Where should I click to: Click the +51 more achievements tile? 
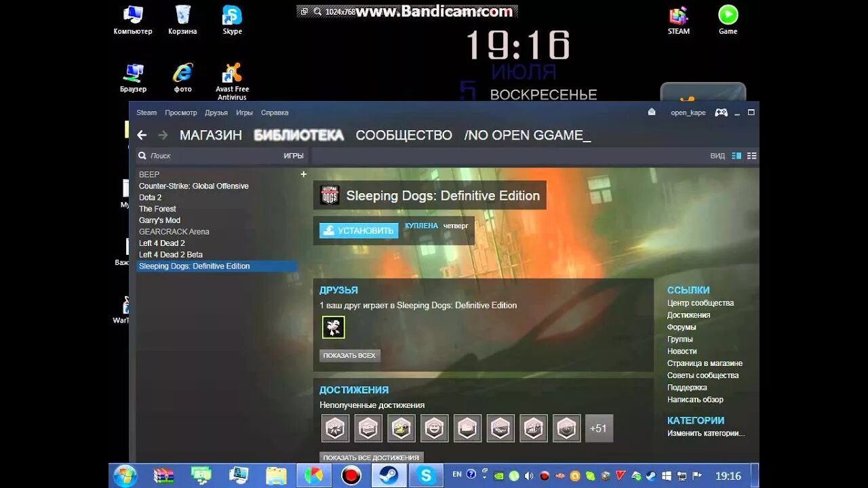click(x=599, y=428)
